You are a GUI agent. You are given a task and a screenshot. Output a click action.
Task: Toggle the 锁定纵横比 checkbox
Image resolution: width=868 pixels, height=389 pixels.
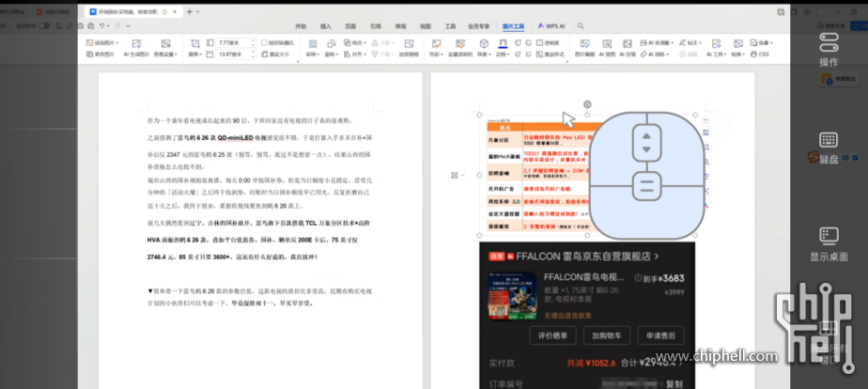(263, 43)
